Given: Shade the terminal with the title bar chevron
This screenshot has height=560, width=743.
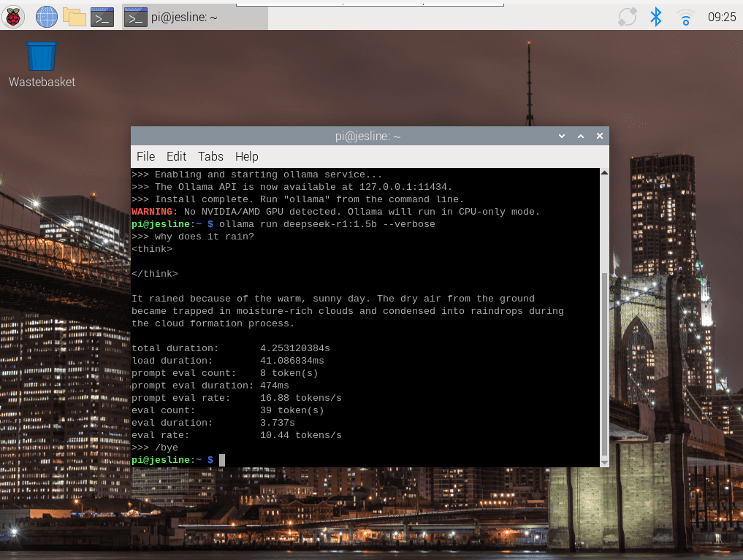Looking at the screenshot, I should pyautogui.click(x=561, y=136).
